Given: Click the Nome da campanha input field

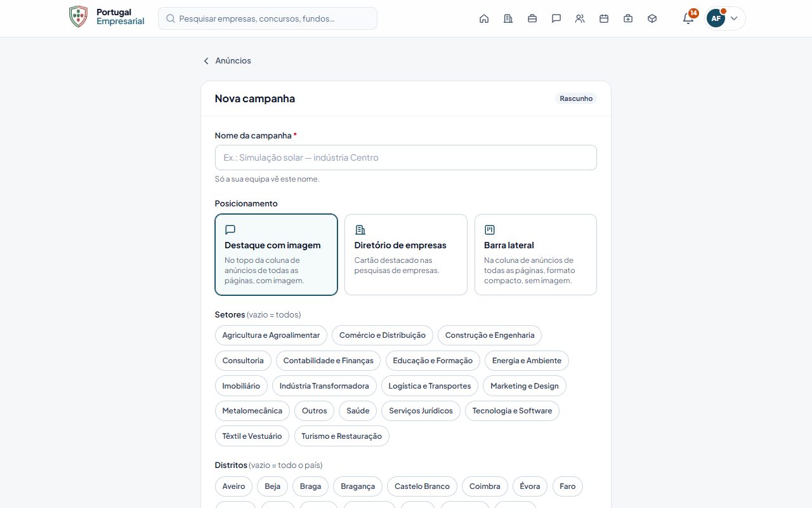Looking at the screenshot, I should (x=406, y=157).
